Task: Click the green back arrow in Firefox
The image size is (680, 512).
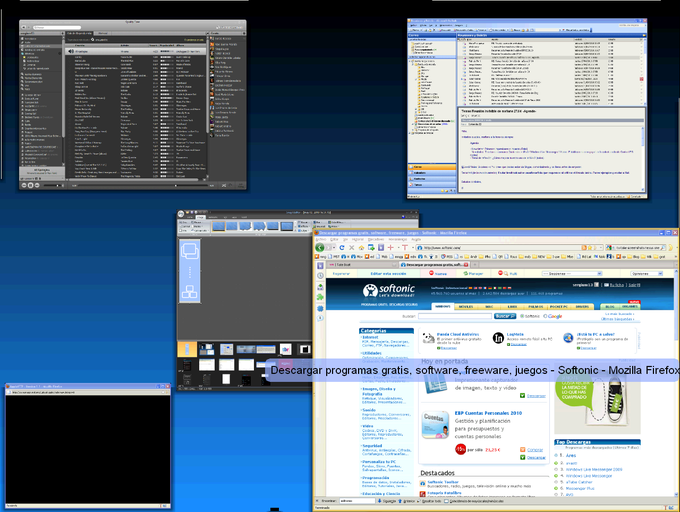Action: click(320, 248)
